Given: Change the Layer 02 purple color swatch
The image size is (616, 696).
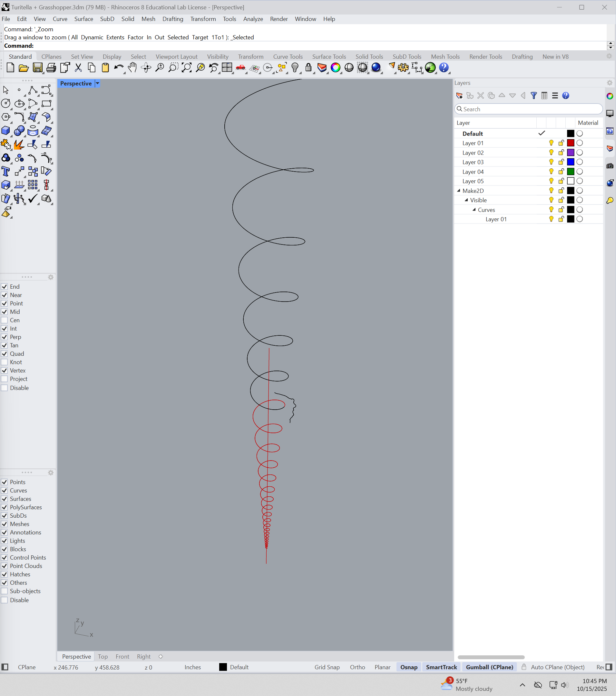Looking at the screenshot, I should click(x=571, y=153).
